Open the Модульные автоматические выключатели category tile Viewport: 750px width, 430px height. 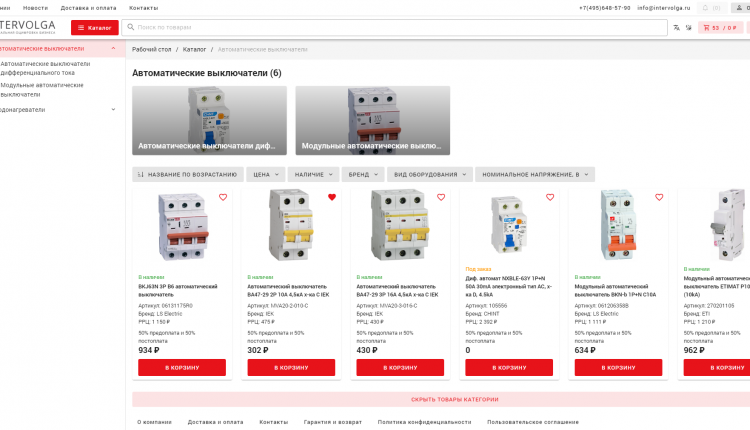[373, 120]
